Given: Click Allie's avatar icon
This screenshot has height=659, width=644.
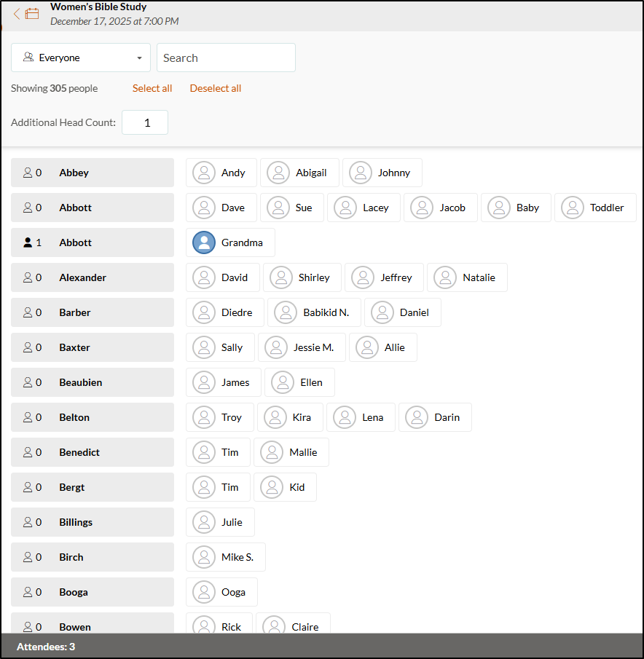Looking at the screenshot, I should point(367,347).
